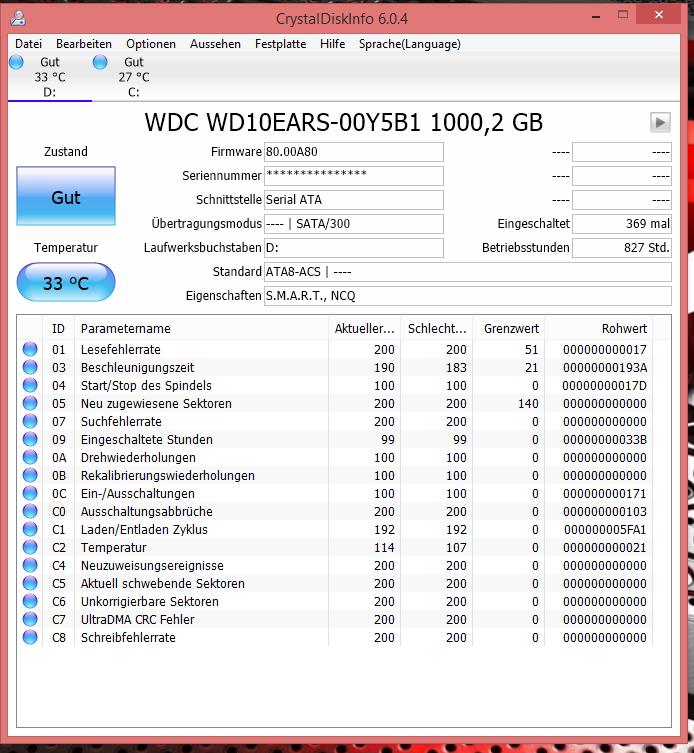Image resolution: width=694 pixels, height=753 pixels.
Task: Click Grenzwert value 140
Action: coord(528,404)
